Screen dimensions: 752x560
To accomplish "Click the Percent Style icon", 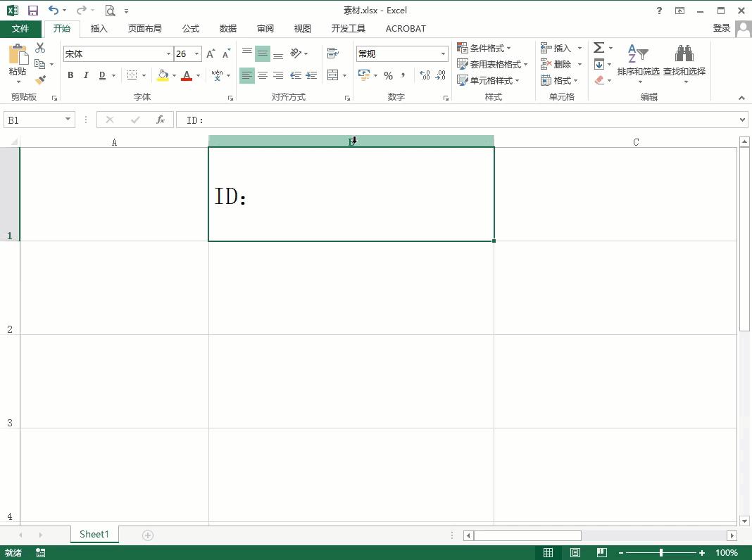I will pos(388,75).
